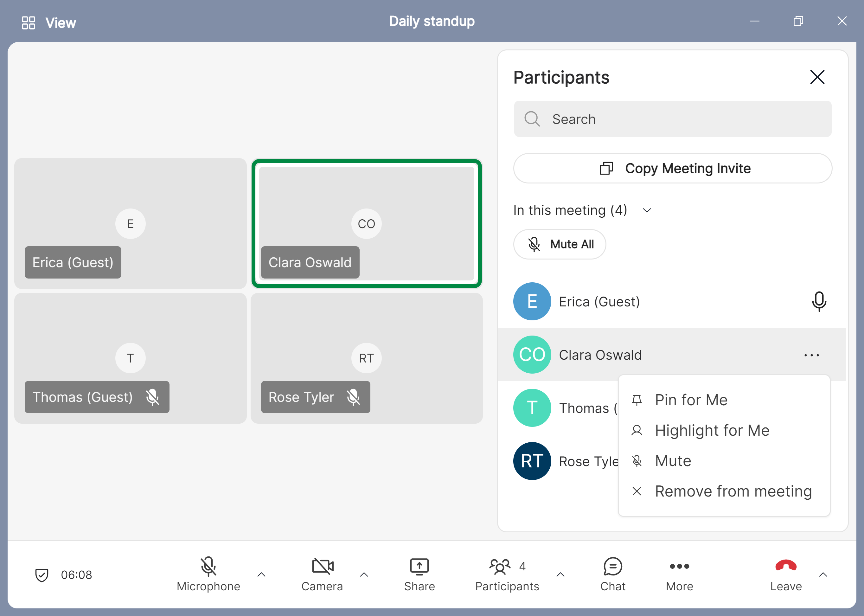
Task: Close the Participants panel
Action: click(x=817, y=77)
